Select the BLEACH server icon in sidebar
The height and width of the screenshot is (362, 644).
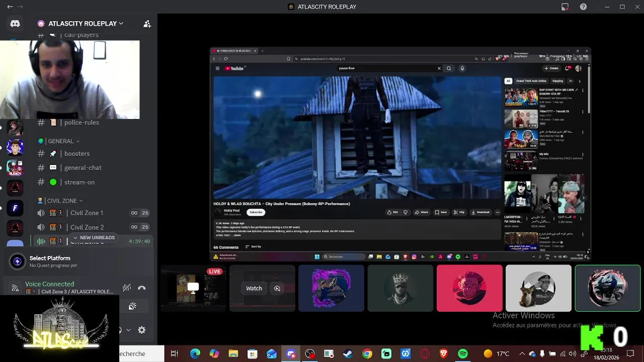point(15,167)
